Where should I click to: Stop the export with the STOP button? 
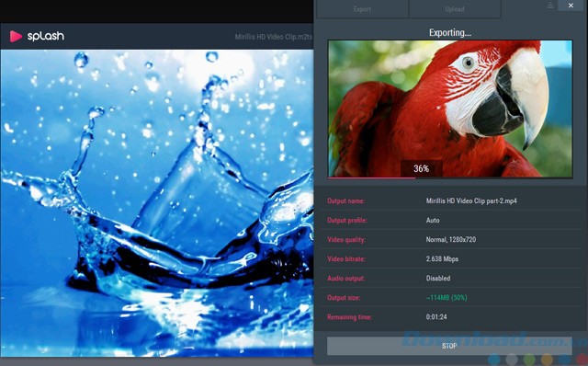click(449, 346)
